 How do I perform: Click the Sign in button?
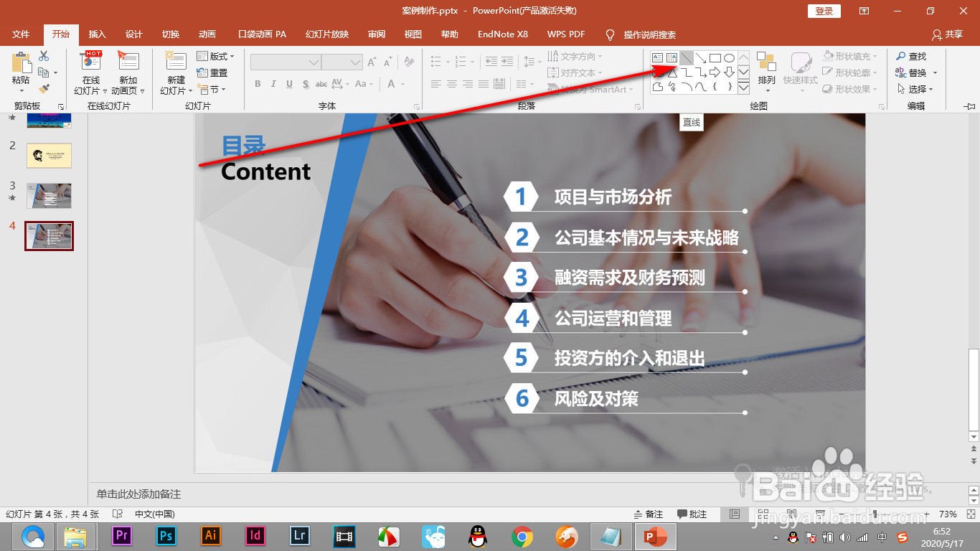click(x=824, y=11)
